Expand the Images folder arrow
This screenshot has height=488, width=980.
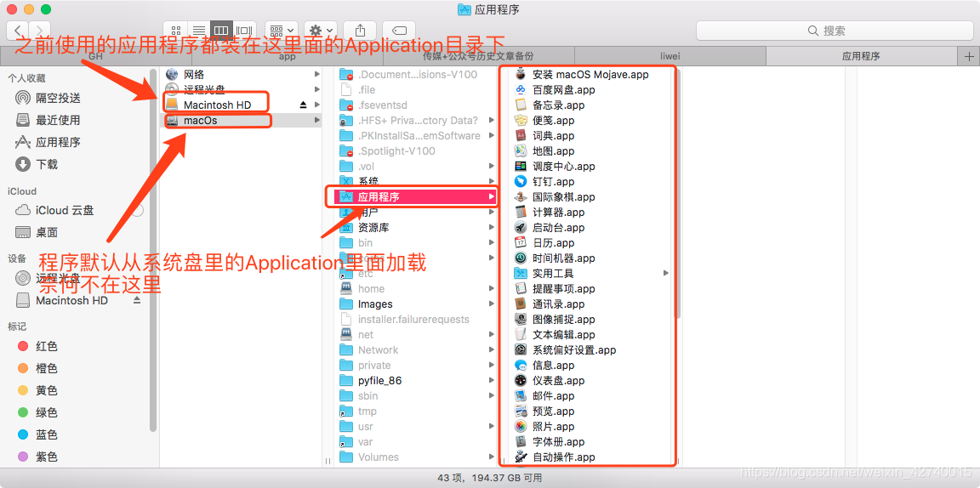click(x=492, y=304)
